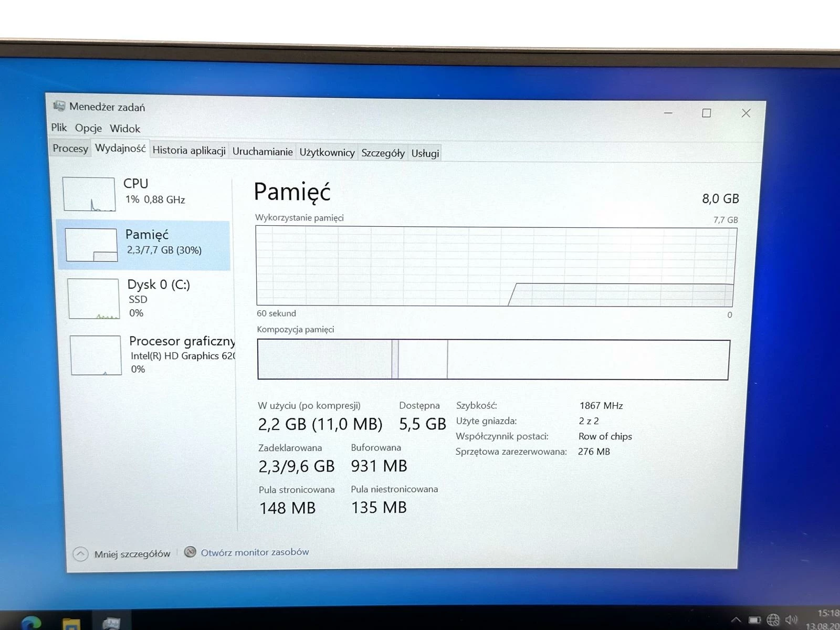840x630 pixels.
Task: Go to the Użytkownicy tab
Action: tap(327, 153)
